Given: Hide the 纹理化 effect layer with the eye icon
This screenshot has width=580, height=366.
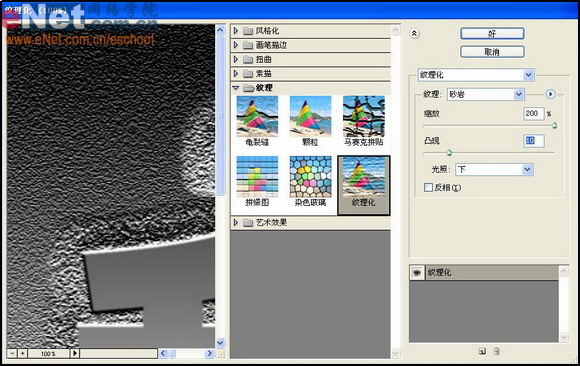Looking at the screenshot, I should 417,273.
